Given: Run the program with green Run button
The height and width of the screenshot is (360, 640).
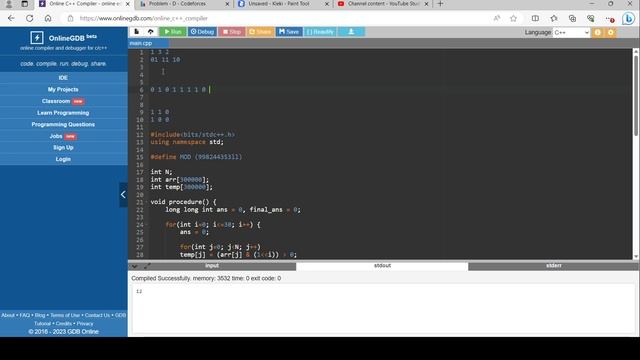Looking at the screenshot, I should pyautogui.click(x=173, y=32).
